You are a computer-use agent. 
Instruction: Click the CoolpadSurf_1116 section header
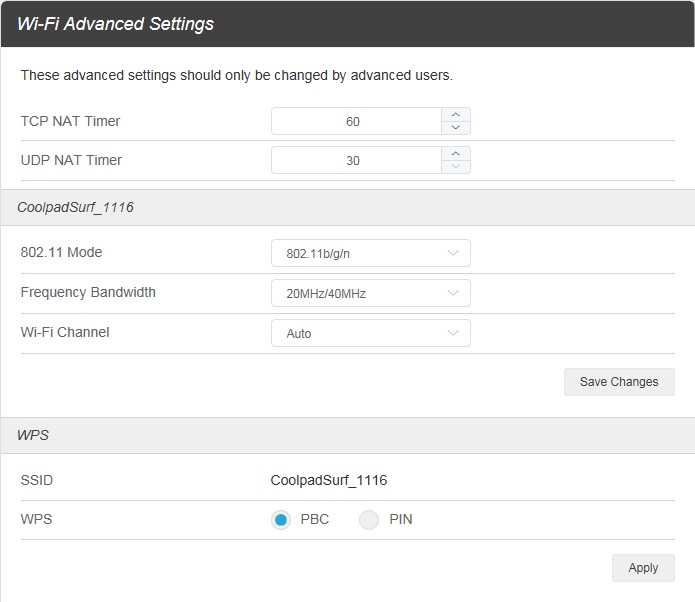76,208
